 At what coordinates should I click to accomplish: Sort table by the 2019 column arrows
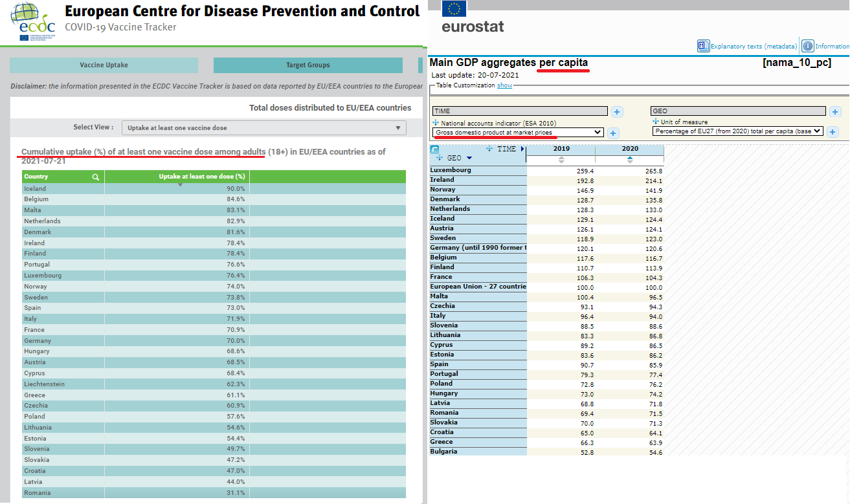pos(561,159)
